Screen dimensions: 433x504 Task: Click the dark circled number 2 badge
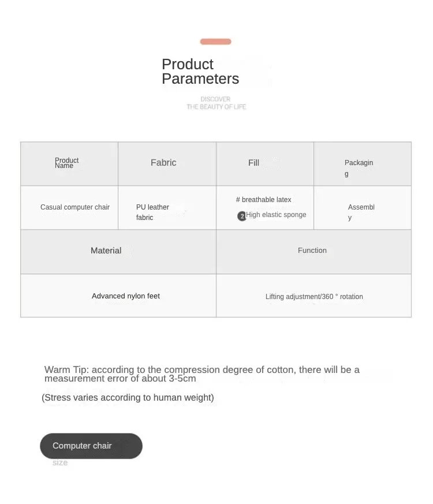[242, 216]
